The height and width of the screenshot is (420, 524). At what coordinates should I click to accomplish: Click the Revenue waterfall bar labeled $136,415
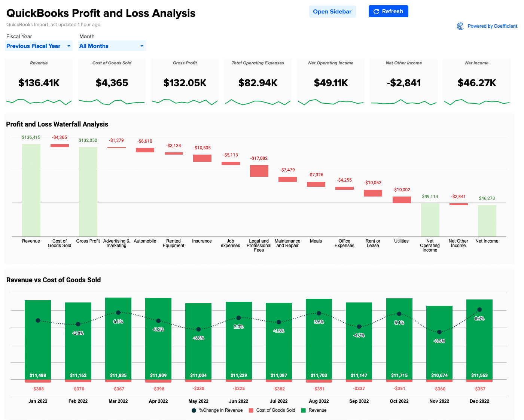(x=31, y=190)
